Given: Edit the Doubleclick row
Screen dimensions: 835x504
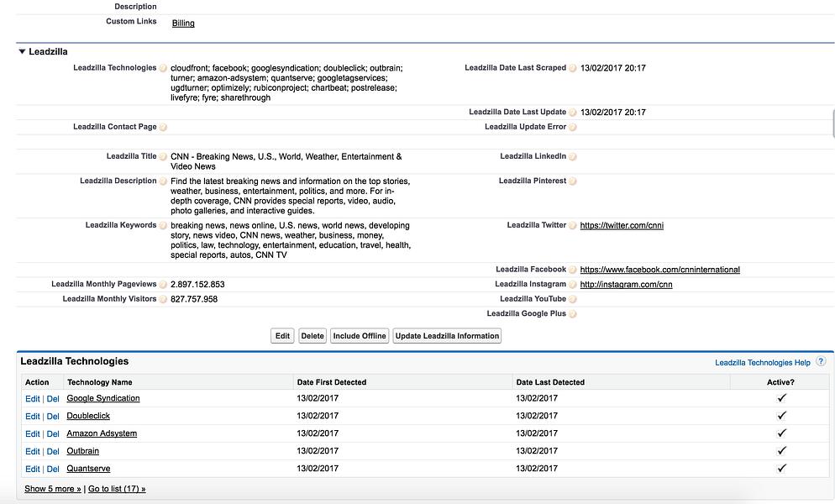Looking at the screenshot, I should (33, 416).
